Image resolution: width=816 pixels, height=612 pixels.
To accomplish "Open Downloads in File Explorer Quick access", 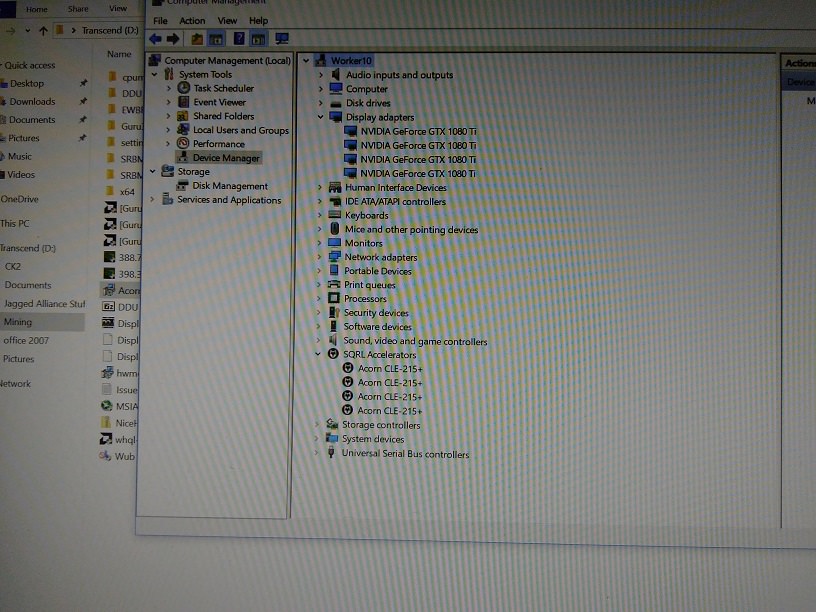I will (x=32, y=101).
